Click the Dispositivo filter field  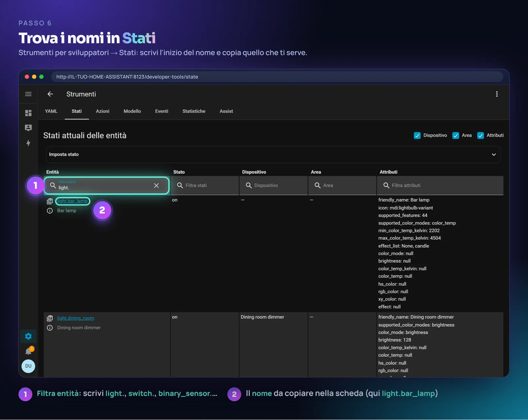[x=274, y=185]
